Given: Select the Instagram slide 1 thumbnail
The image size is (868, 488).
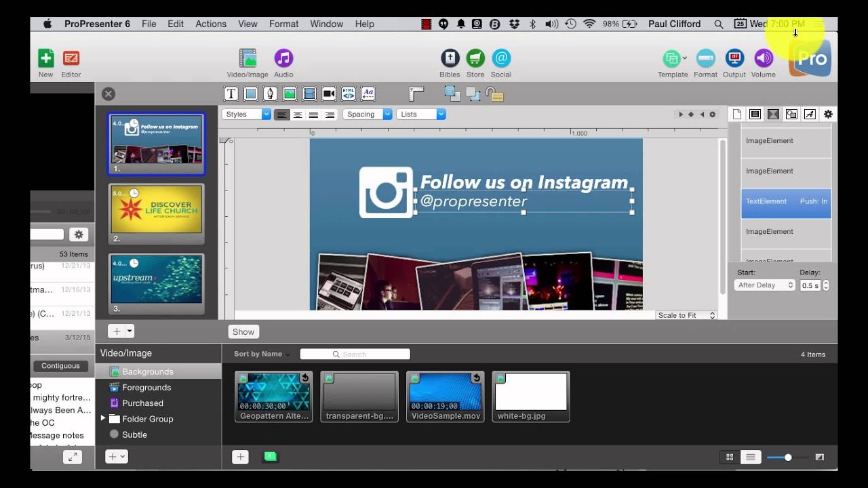Looking at the screenshot, I should coord(156,144).
